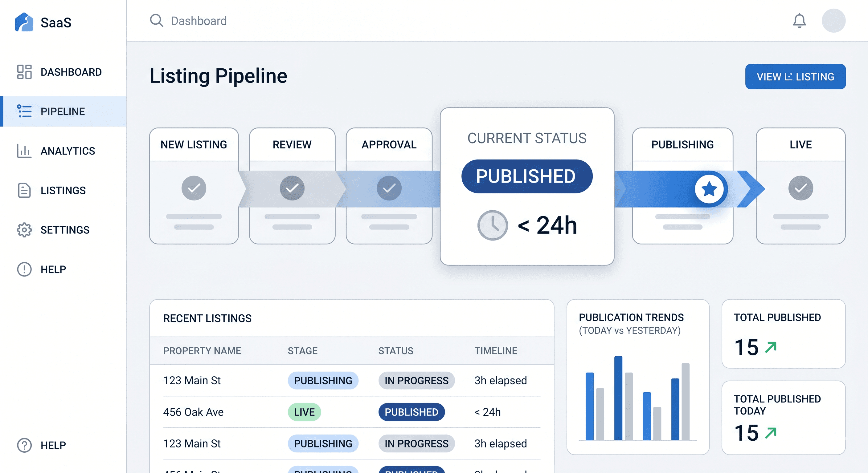Click PUBLISHED badge in 456 Oak Ave row

[411, 412]
